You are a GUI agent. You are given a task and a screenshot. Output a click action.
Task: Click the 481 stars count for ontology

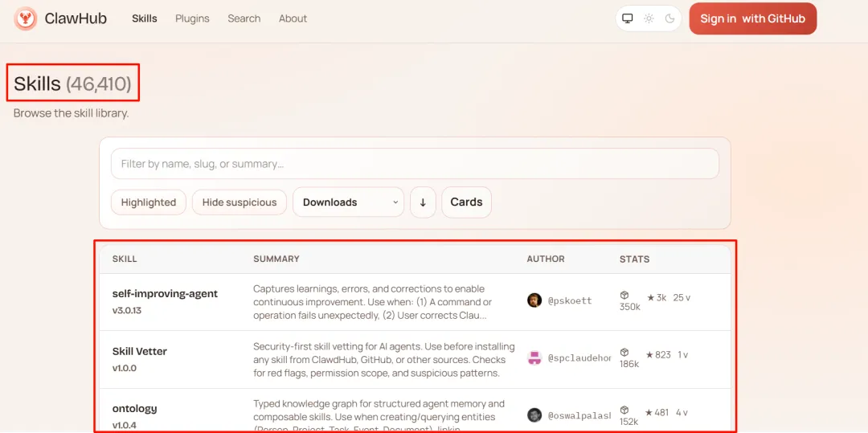657,413
